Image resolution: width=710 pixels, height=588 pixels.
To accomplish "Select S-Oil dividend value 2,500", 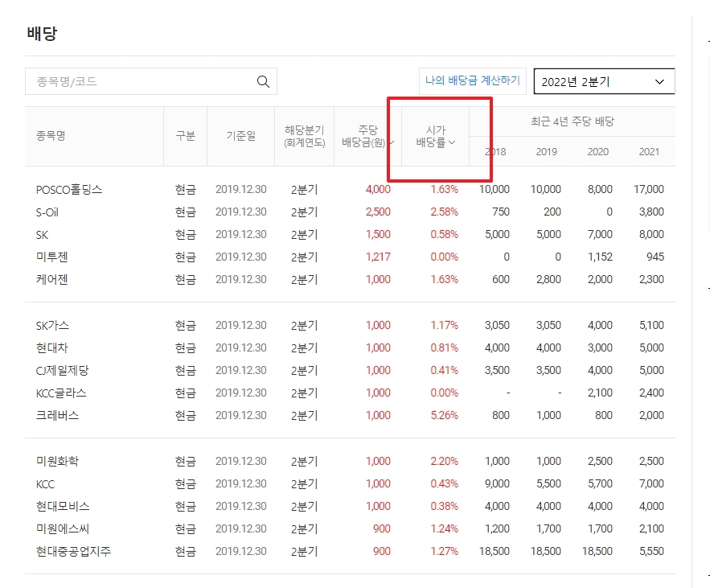I will coord(378,212).
